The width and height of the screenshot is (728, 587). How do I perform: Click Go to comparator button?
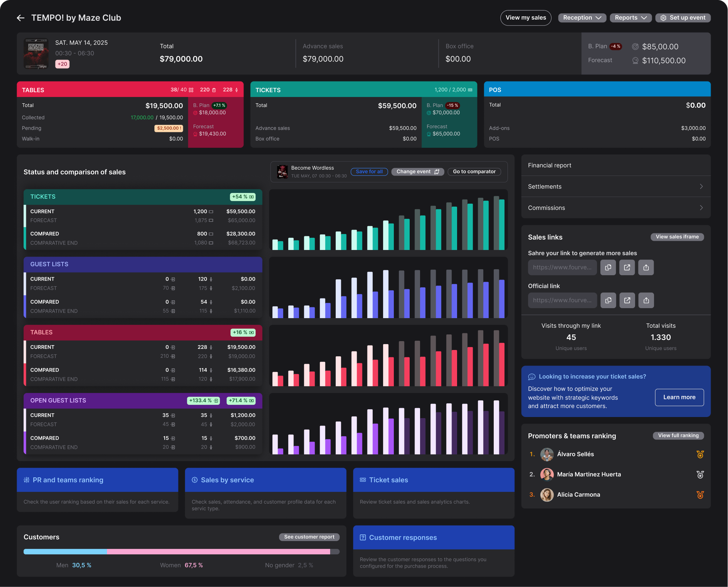click(x=474, y=172)
